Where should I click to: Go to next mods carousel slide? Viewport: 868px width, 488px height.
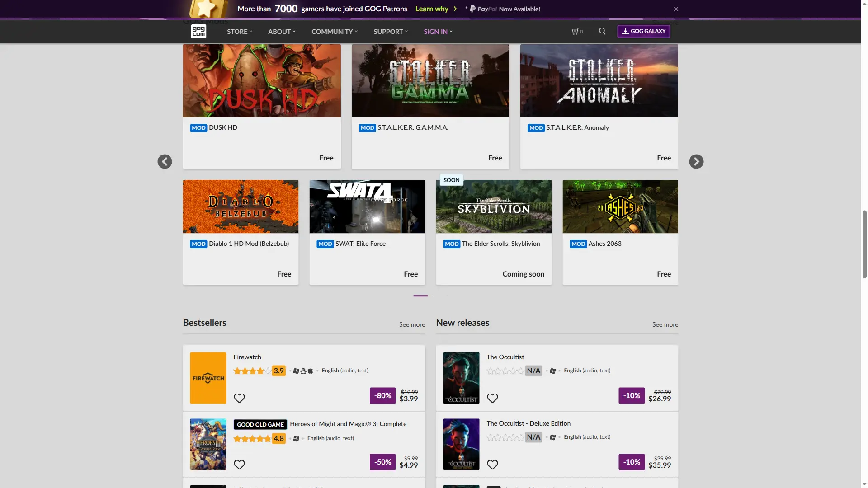696,161
